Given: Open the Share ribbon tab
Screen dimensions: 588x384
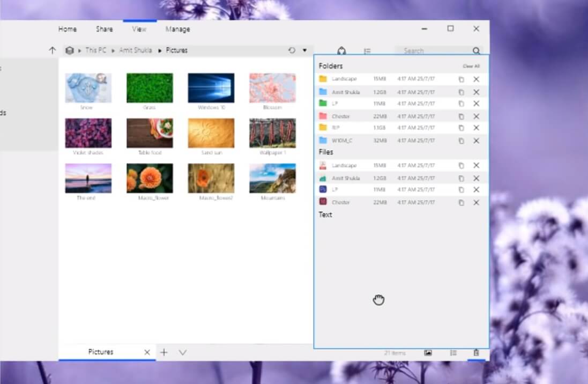Looking at the screenshot, I should pyautogui.click(x=104, y=29).
